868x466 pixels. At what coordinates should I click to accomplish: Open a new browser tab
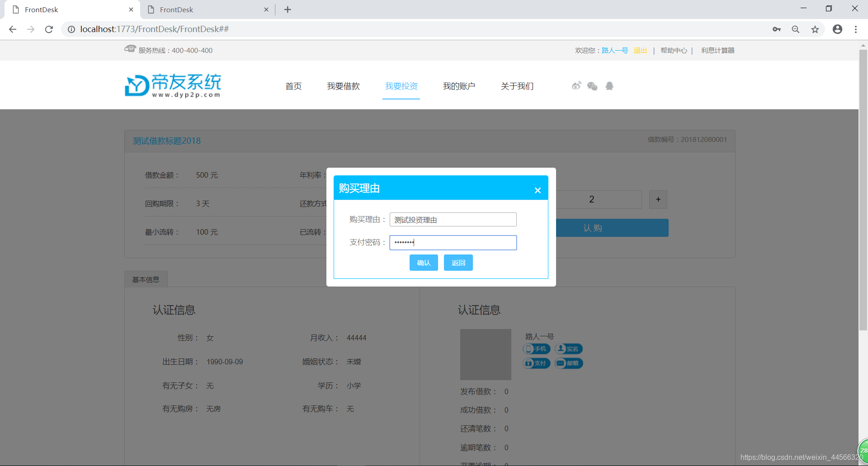(288, 9)
